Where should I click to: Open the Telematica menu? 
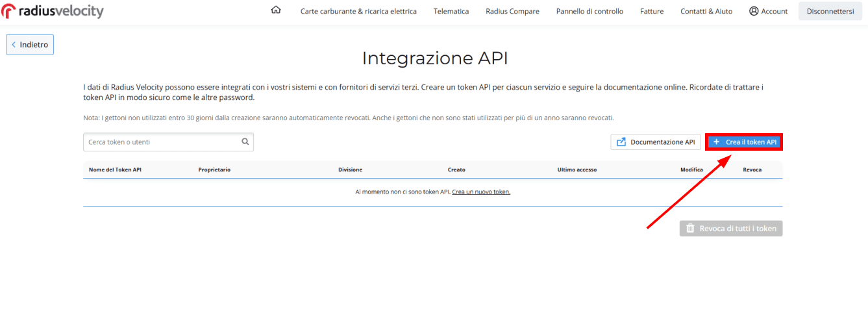point(451,11)
